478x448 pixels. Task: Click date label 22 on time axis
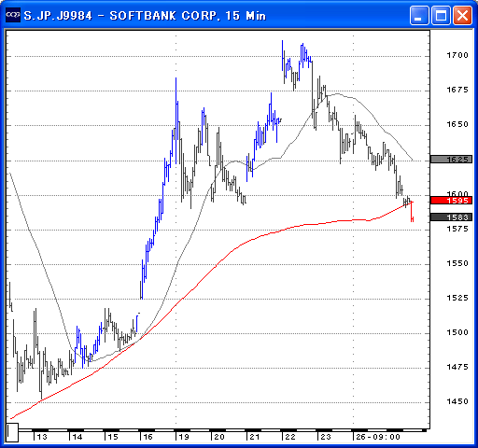pos(290,437)
